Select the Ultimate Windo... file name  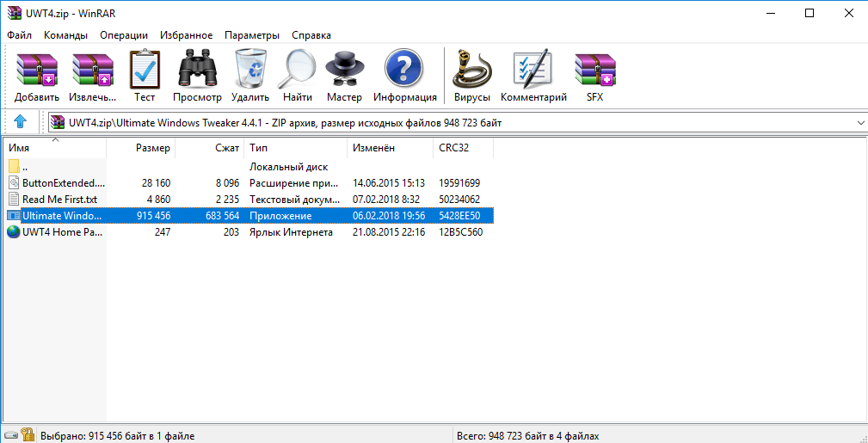(x=62, y=216)
